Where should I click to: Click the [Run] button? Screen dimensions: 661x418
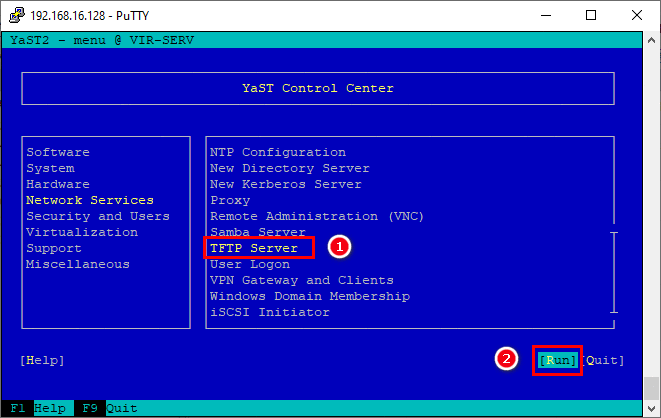pyautogui.click(x=558, y=360)
